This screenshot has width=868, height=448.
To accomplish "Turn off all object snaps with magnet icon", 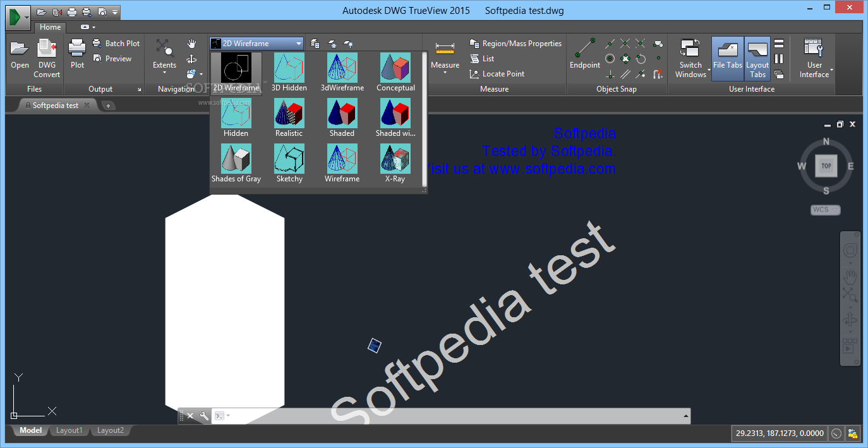I will (658, 74).
